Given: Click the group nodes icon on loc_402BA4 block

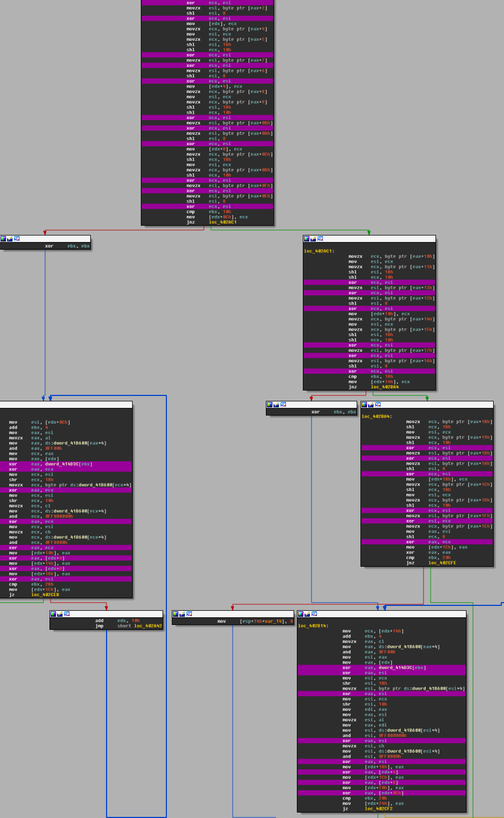Looking at the screenshot, I should pos(378,405).
